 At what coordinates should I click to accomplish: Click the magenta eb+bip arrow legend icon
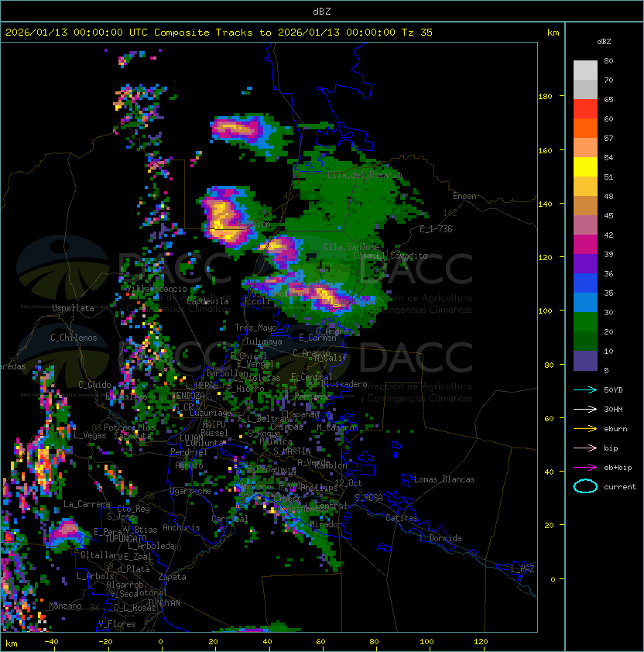point(585,468)
